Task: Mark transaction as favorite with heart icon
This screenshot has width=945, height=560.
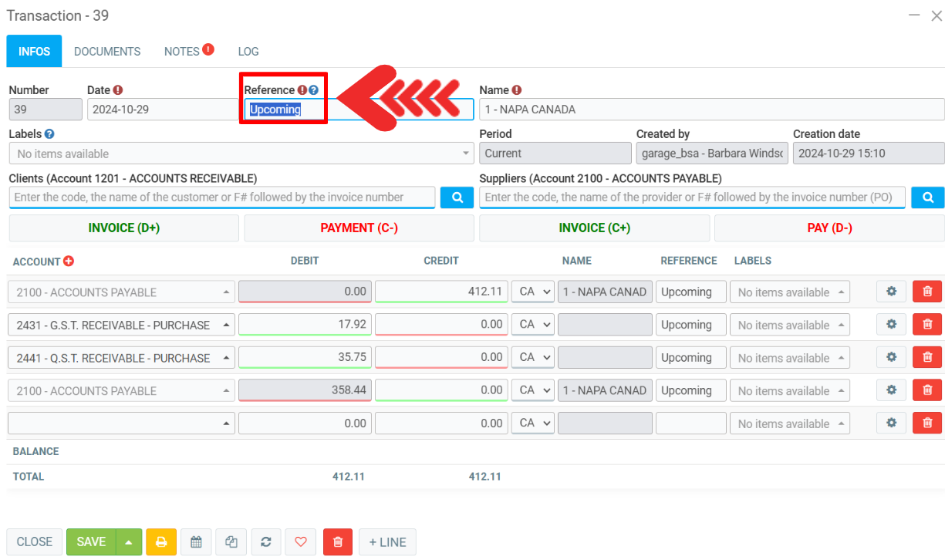Action: [301, 541]
